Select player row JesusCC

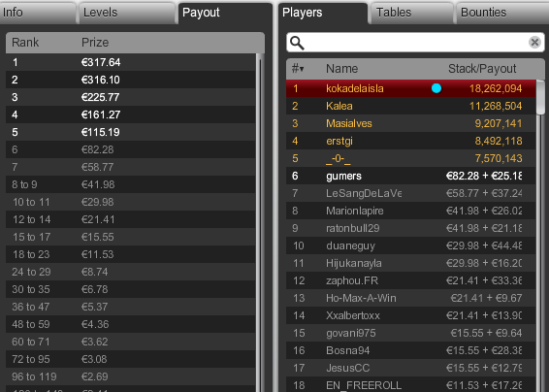[x=410, y=368]
